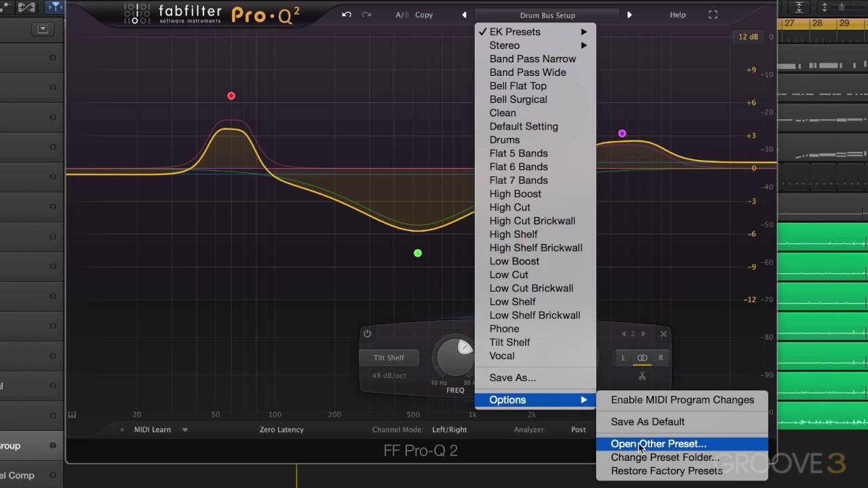Image resolution: width=868 pixels, height=488 pixels.
Task: Select the red EQ band dot
Action: click(231, 96)
